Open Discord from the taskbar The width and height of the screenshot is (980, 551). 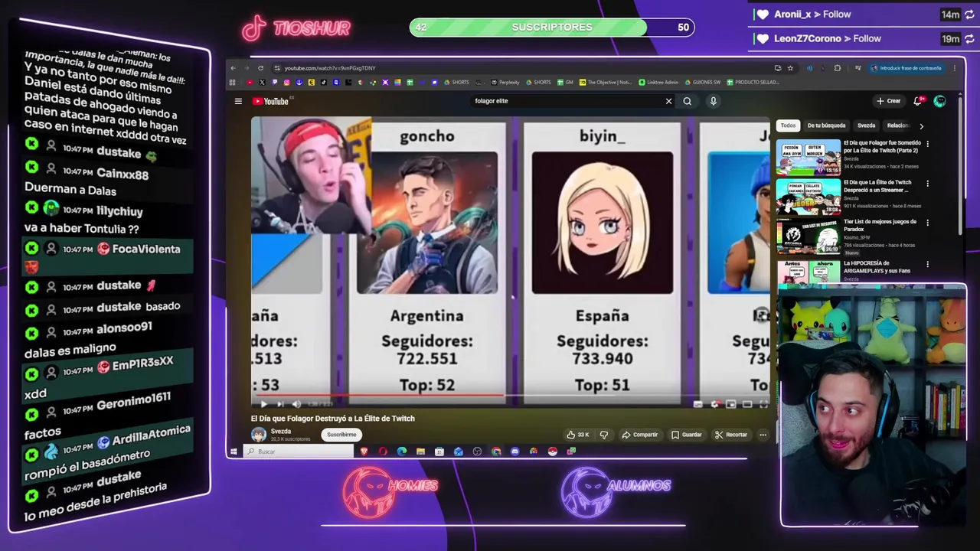pyautogui.click(x=514, y=452)
